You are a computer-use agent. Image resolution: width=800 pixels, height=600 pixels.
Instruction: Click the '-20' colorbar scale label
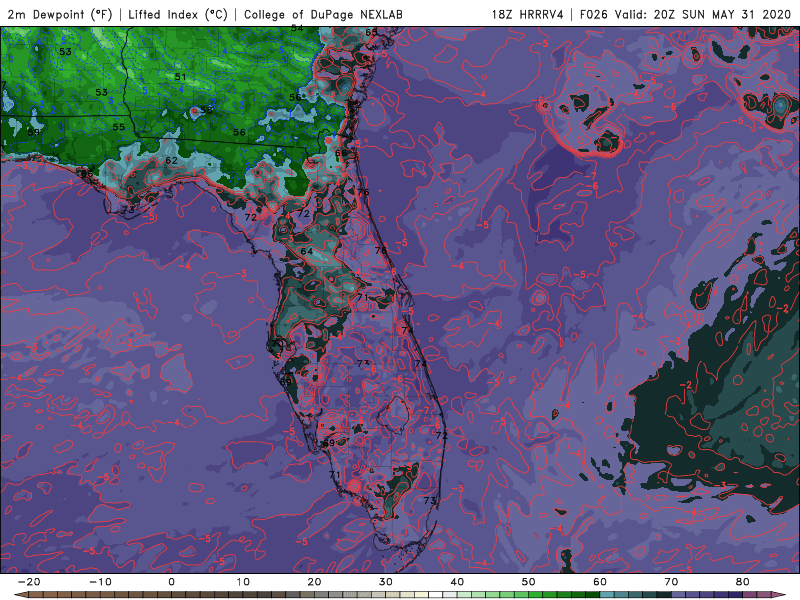click(x=29, y=582)
